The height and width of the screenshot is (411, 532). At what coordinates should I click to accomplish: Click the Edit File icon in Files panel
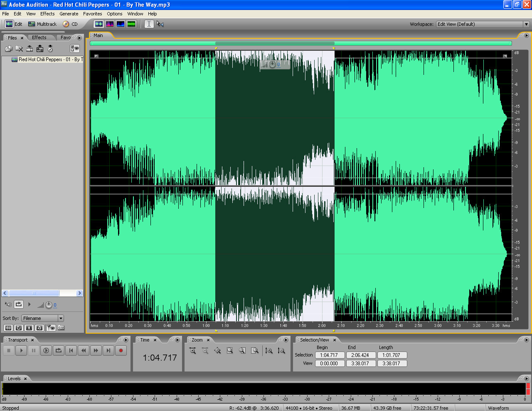pos(30,49)
